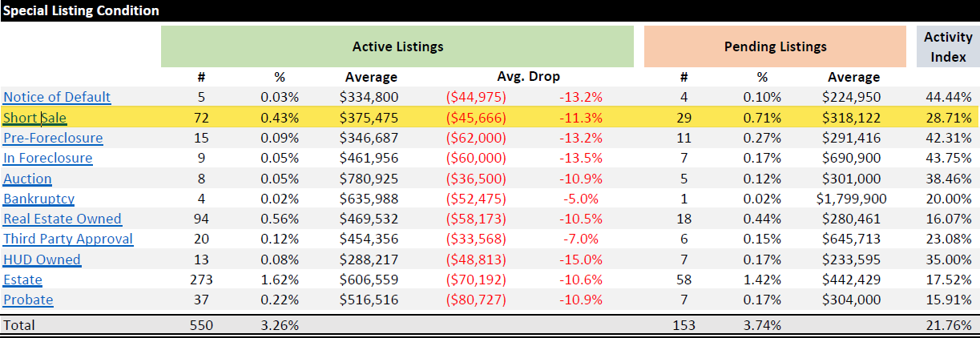This screenshot has width=980, height=338.
Task: Select the green Active Listings header
Action: pos(397,46)
